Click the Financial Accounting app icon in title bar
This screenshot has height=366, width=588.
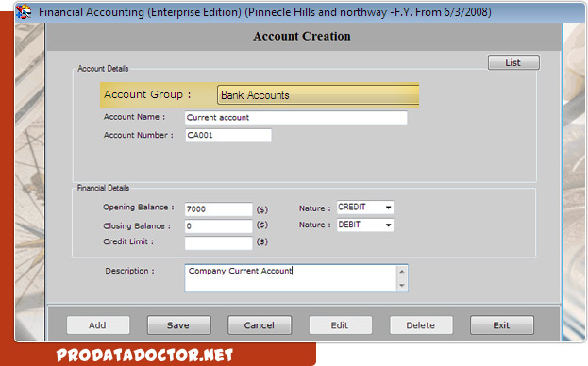(24, 11)
